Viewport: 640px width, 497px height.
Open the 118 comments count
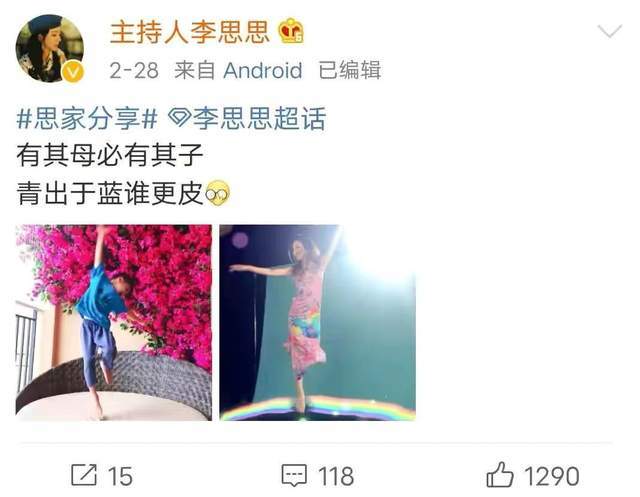(336, 476)
